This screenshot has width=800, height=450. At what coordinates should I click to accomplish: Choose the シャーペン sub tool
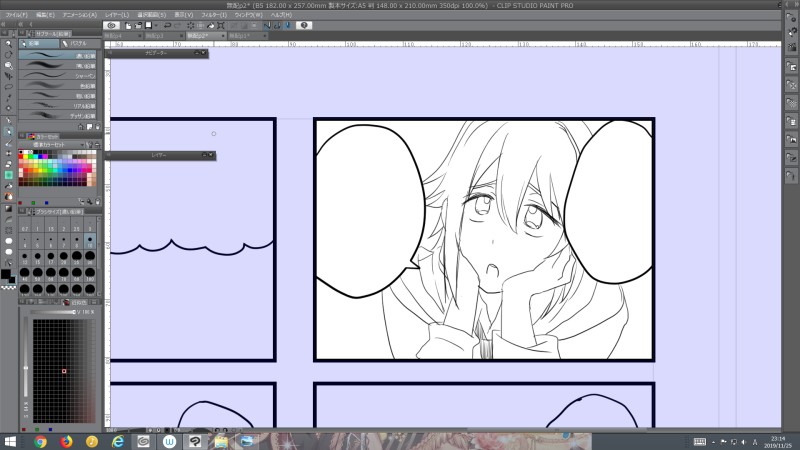coord(57,76)
